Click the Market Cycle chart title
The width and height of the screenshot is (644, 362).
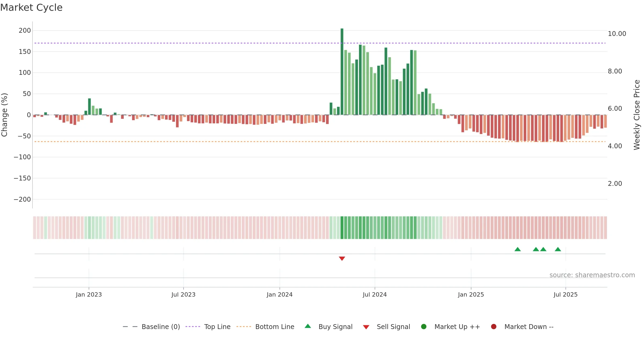31,8
